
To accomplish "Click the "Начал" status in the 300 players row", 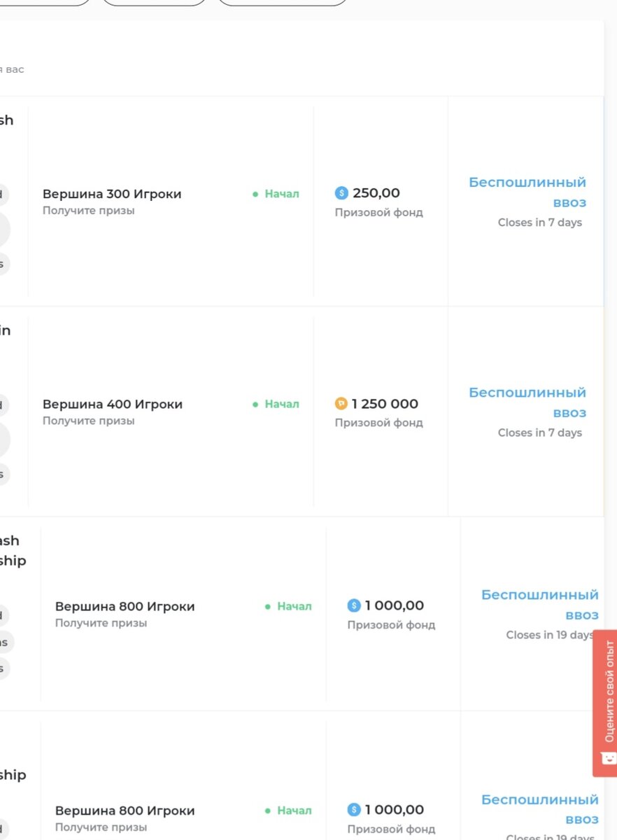I will pos(282,194).
